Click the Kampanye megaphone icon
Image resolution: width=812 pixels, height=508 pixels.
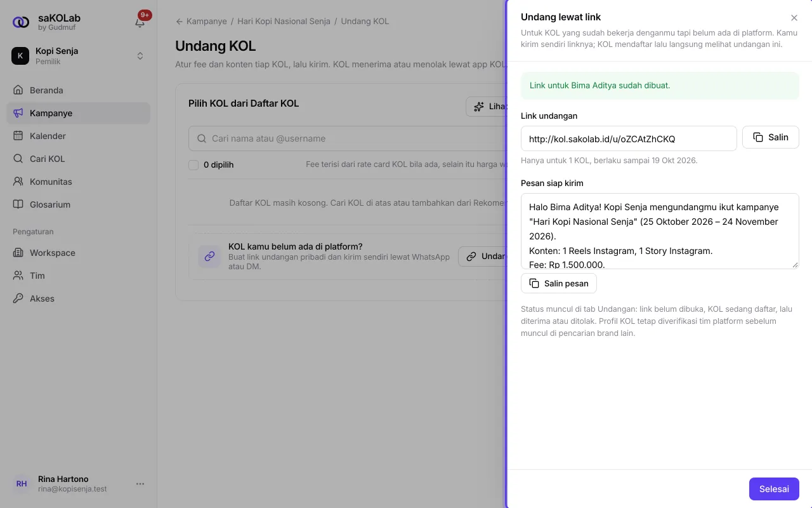18,113
